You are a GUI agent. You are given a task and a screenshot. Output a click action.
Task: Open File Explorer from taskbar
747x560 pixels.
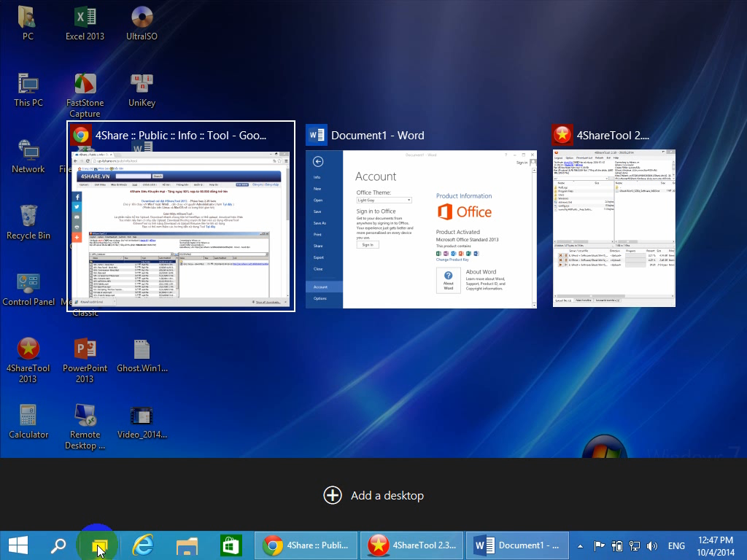coord(187,545)
